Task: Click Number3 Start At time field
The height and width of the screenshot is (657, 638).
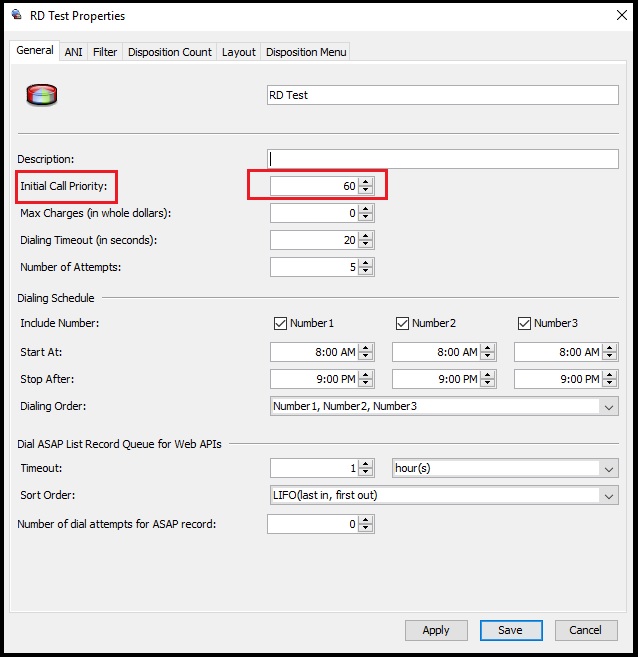Action: (x=558, y=352)
